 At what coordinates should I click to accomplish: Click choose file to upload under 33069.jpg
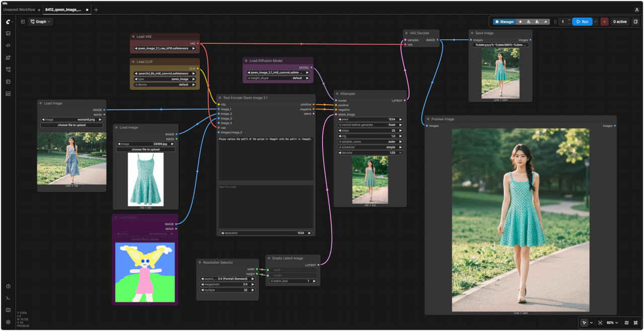[146, 149]
